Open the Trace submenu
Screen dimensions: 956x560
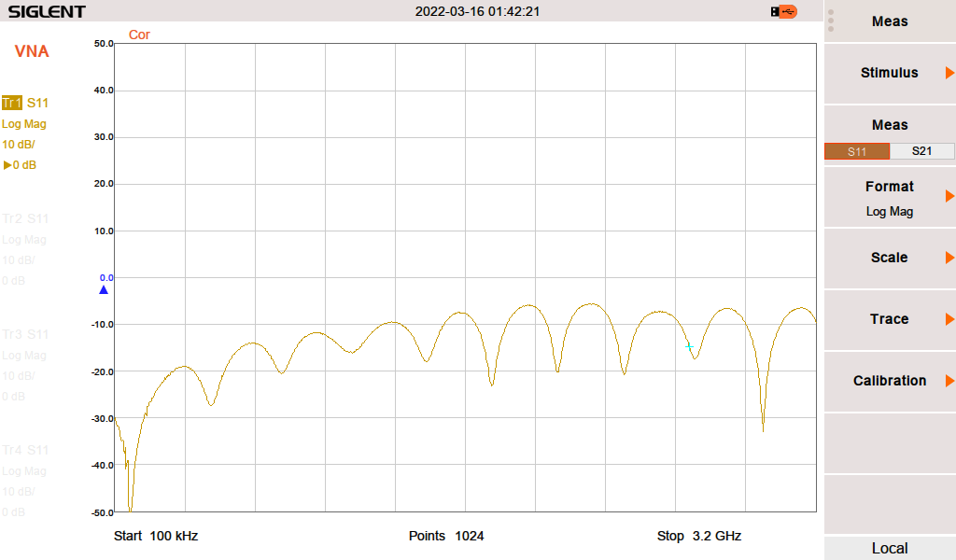(890, 319)
